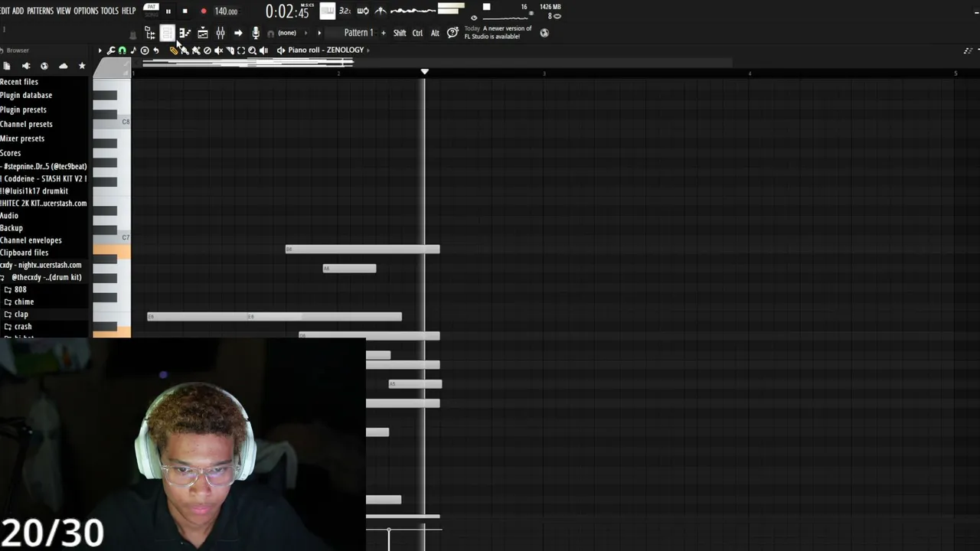This screenshot has height=551, width=980.
Task: Click the browser file tab icon
Action: click(x=7, y=67)
